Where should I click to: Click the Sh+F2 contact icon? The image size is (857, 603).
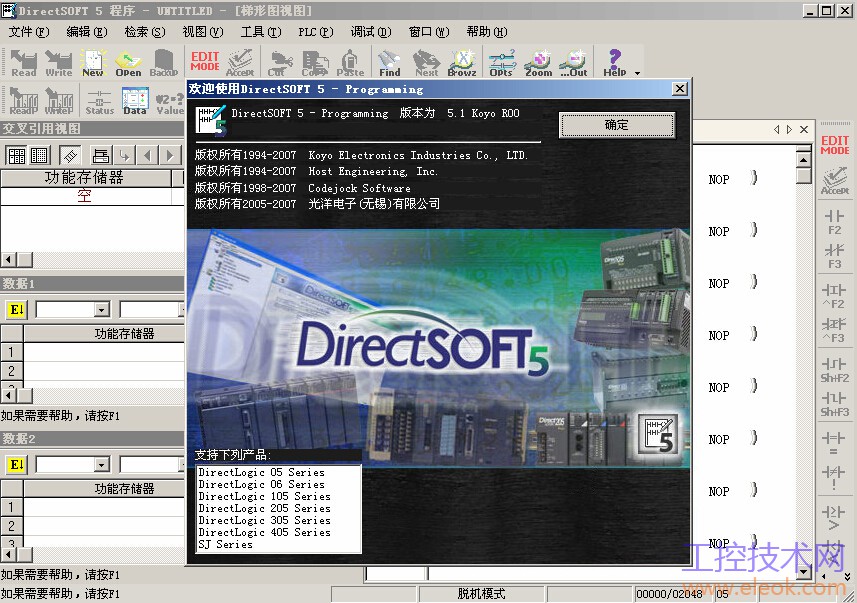(x=835, y=370)
